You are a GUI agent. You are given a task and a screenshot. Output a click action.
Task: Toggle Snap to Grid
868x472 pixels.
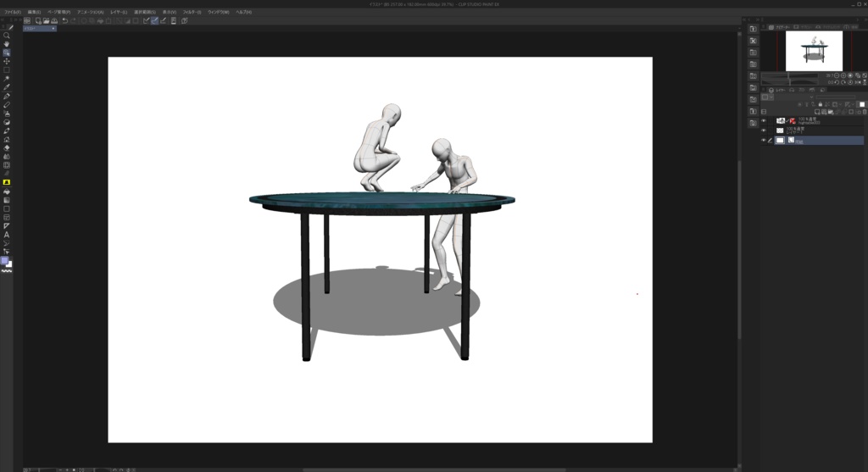[163, 21]
